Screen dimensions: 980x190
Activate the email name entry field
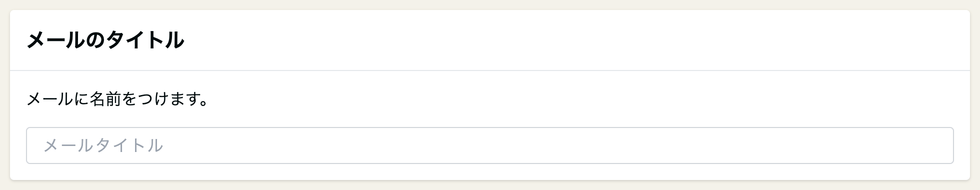489,145
